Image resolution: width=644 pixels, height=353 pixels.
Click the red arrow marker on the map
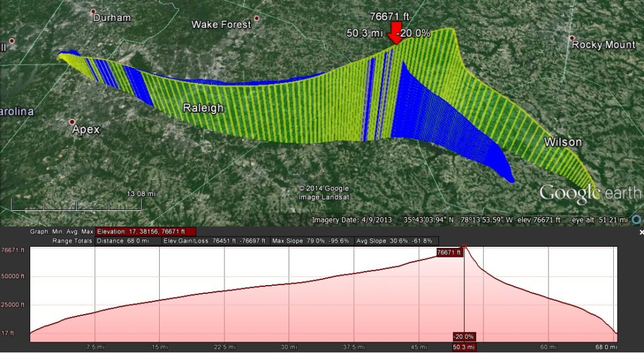[x=396, y=33]
